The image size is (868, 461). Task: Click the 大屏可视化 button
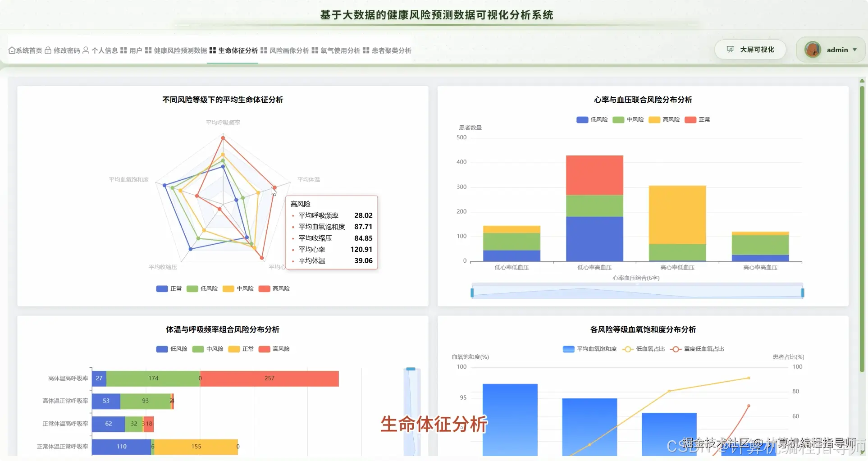(x=750, y=50)
